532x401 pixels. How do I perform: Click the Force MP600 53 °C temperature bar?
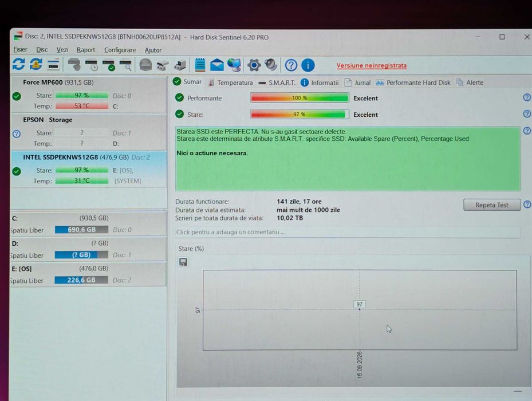(82, 106)
